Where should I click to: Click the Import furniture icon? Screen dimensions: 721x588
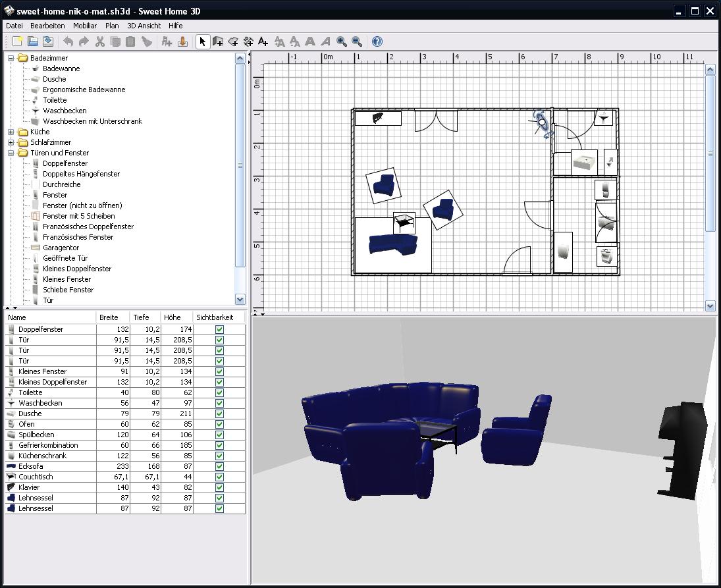pos(183,41)
